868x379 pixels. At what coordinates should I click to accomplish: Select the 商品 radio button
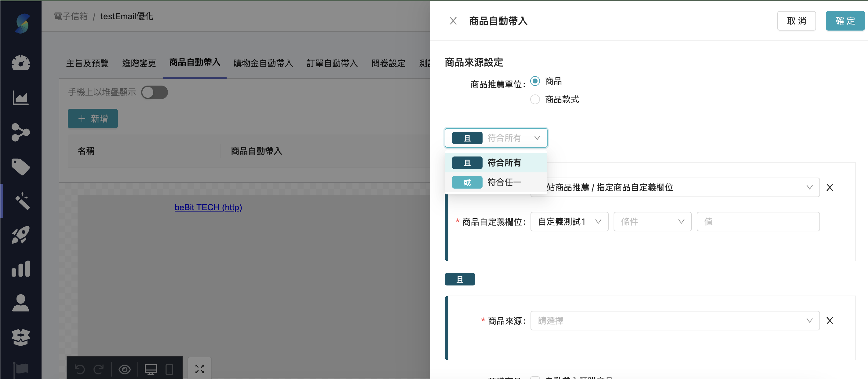(x=535, y=81)
